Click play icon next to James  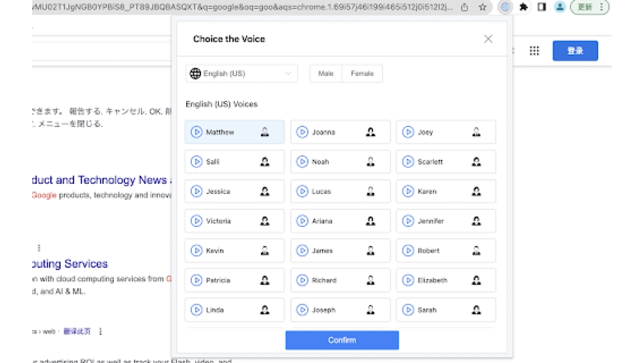[302, 250]
